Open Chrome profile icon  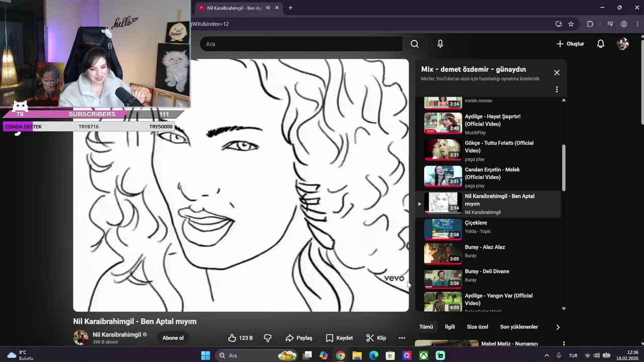click(x=624, y=24)
